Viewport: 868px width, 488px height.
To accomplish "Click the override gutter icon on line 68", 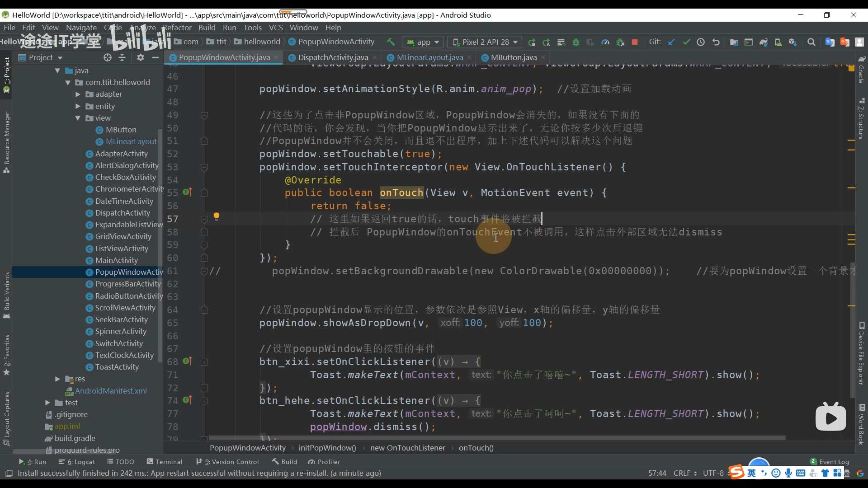I will tap(188, 361).
